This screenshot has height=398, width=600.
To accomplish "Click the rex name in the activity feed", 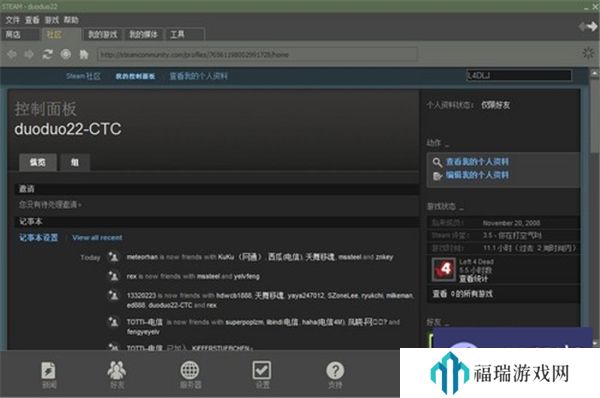I will pyautogui.click(x=132, y=276).
